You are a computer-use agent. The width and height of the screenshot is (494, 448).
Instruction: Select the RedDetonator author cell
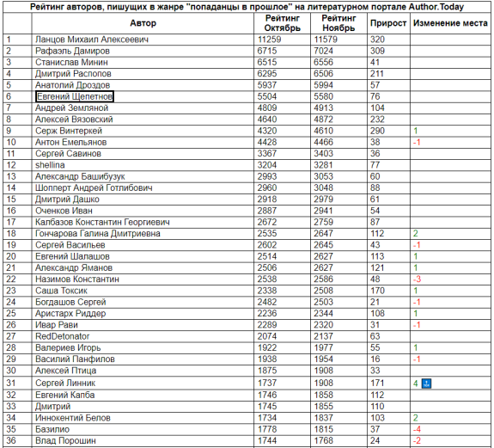[143, 336]
